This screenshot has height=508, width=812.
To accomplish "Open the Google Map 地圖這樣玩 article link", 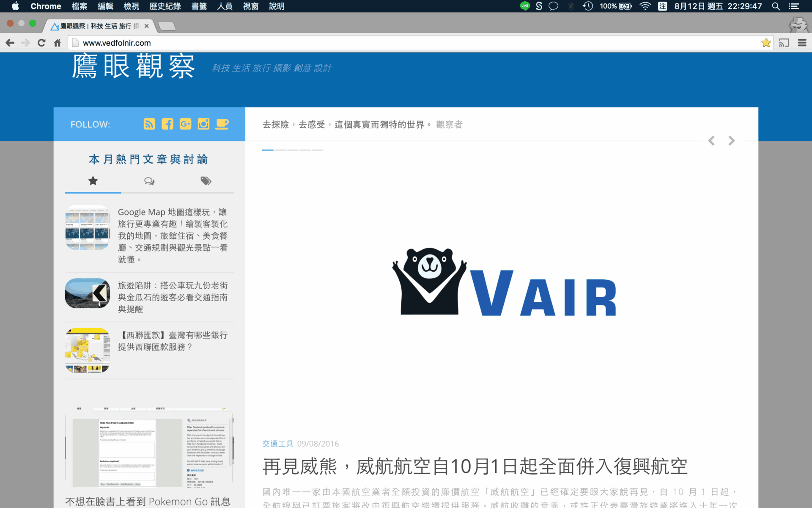I will tap(173, 236).
